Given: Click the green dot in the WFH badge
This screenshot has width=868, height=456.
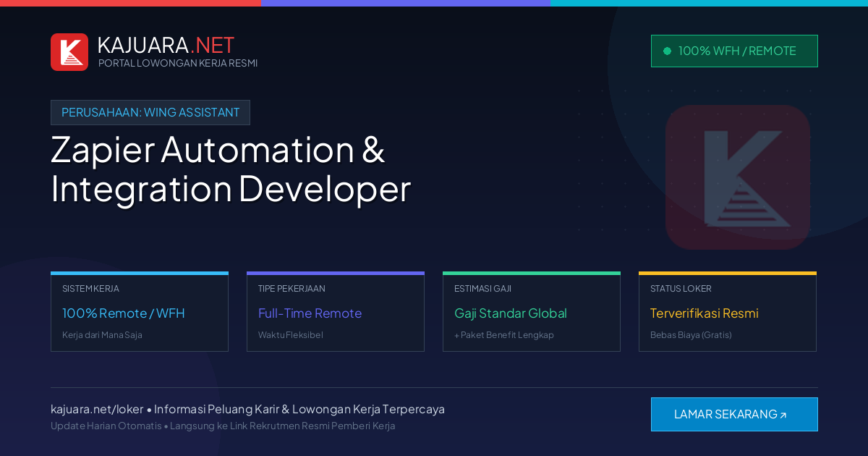Looking at the screenshot, I should [x=667, y=51].
